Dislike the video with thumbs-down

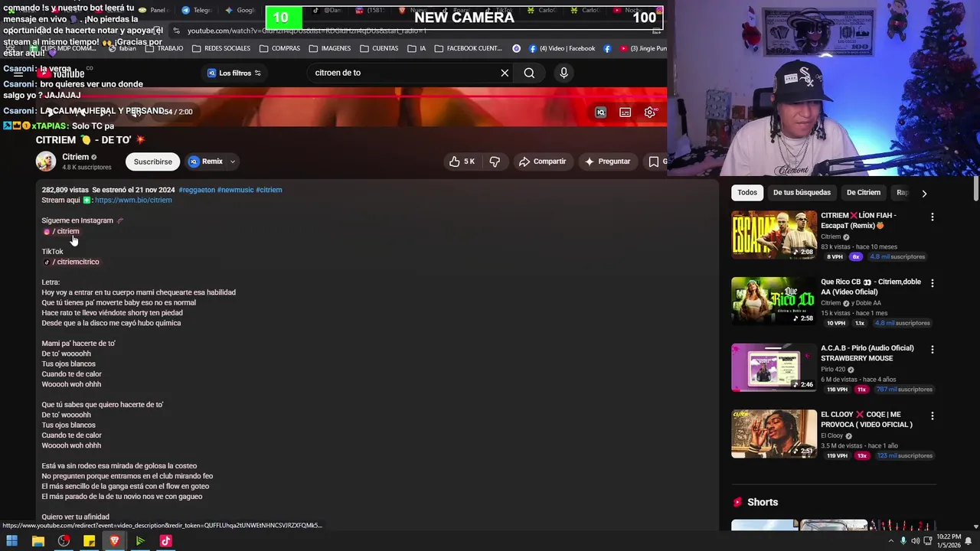[495, 161]
